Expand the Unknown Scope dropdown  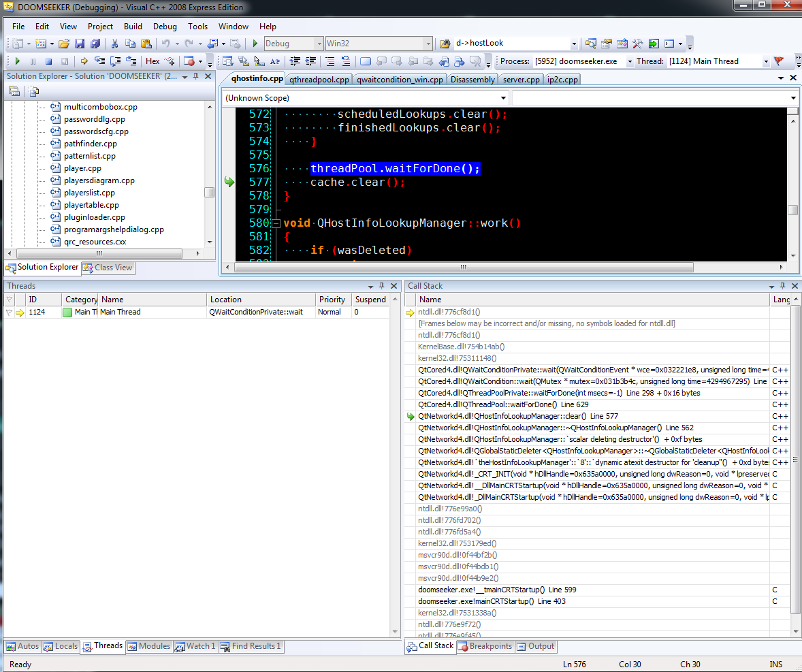(503, 98)
